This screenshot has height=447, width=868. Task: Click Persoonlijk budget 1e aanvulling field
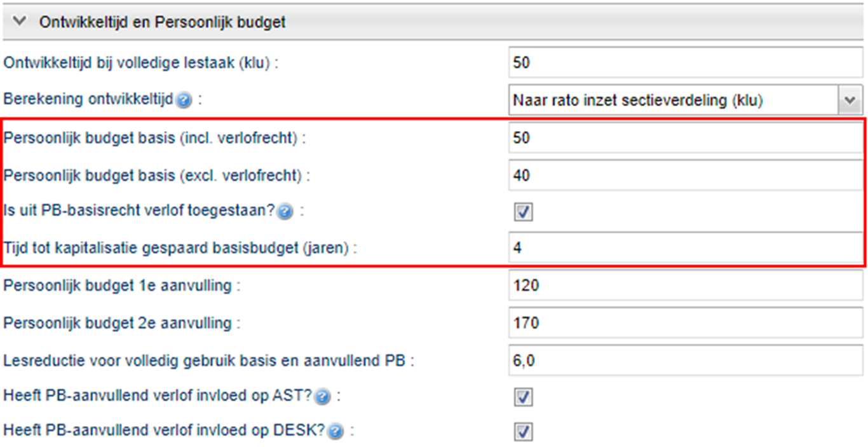point(685,285)
